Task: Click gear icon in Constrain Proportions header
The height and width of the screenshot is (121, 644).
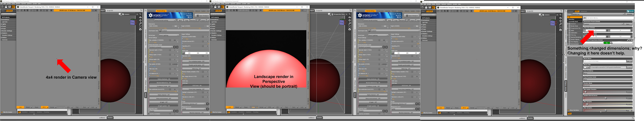Action: (632, 40)
